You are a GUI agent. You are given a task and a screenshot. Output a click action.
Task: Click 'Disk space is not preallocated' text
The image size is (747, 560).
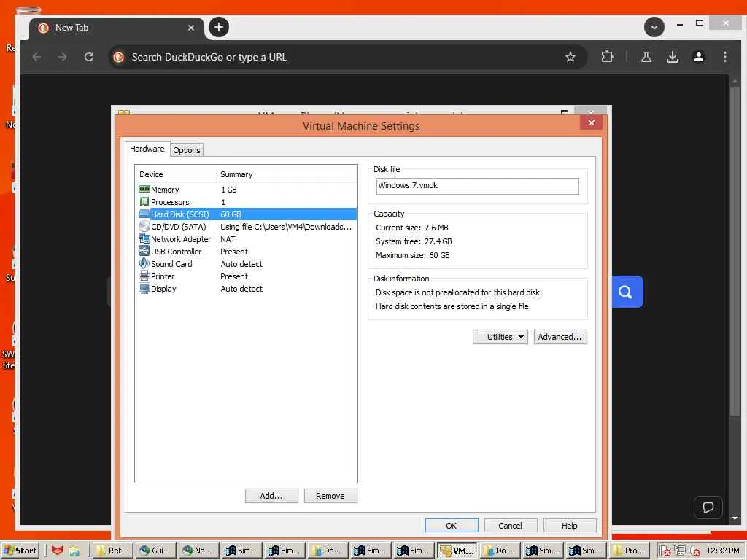[459, 292]
